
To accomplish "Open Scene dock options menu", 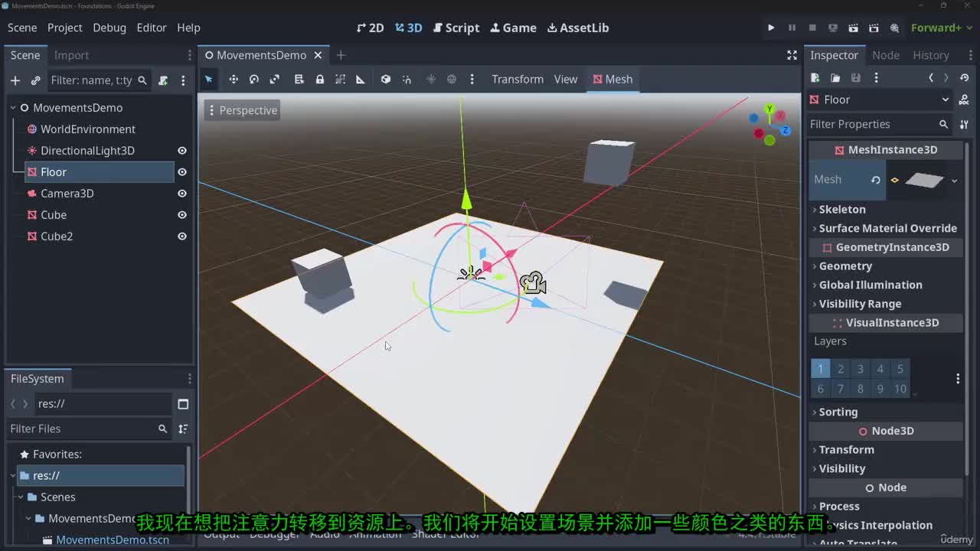I will [x=183, y=80].
